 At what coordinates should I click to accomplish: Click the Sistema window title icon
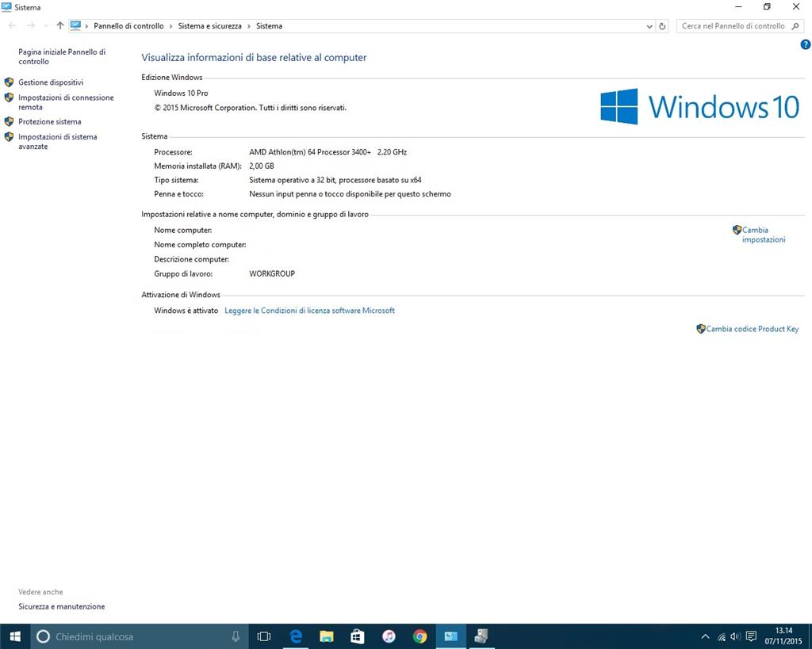point(6,7)
